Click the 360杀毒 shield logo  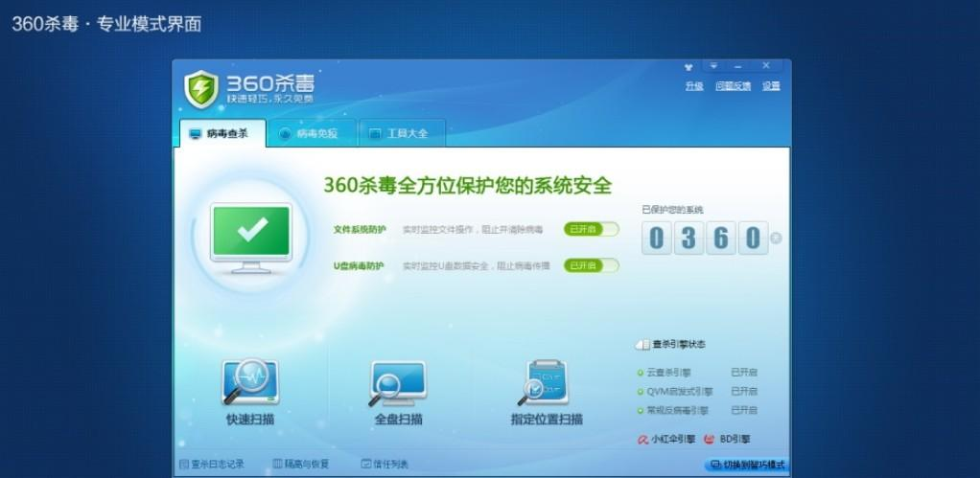(201, 89)
